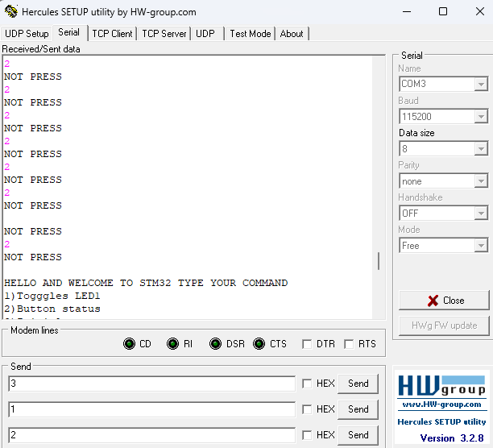Click the HELLO AND WELCOME TO STM32 line
The height and width of the screenshot is (448, 493).
[x=146, y=283]
